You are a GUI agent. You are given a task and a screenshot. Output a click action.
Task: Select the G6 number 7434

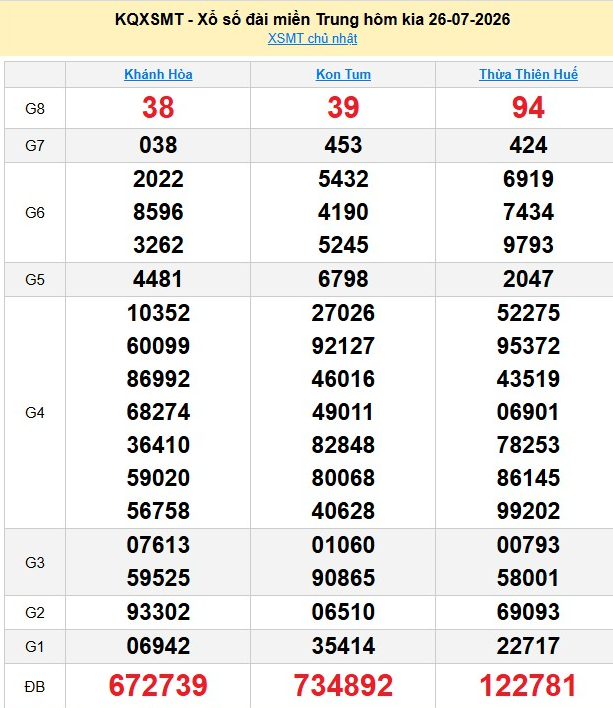coord(528,212)
